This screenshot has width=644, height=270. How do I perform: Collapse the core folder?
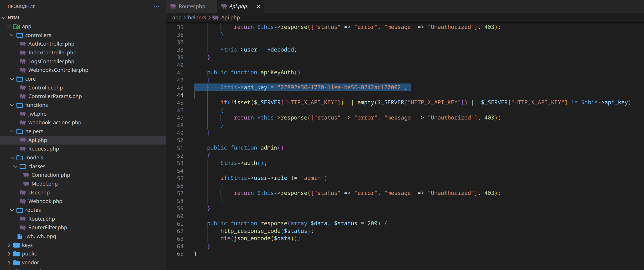(x=12, y=79)
